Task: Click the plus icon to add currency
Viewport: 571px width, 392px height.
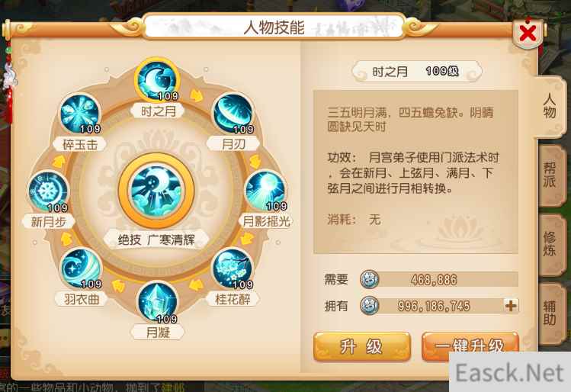Action: click(x=511, y=305)
